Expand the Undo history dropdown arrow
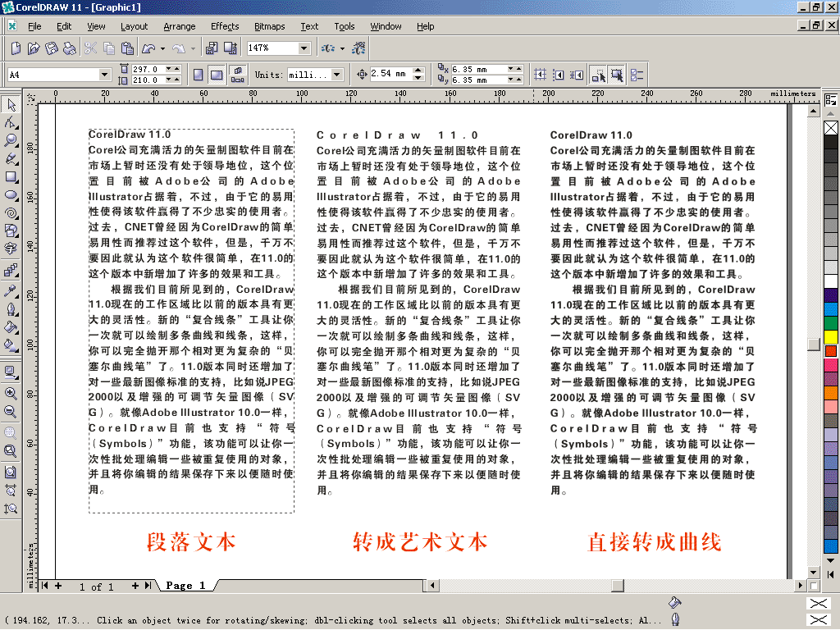Screen dimensions: 840x630 point(163,48)
